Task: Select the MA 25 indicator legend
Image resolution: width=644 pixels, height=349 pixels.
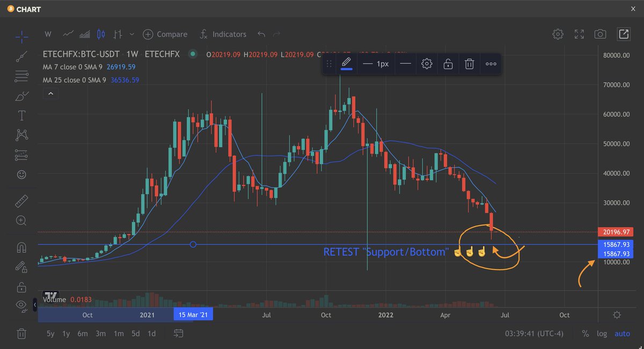Action: tap(91, 80)
